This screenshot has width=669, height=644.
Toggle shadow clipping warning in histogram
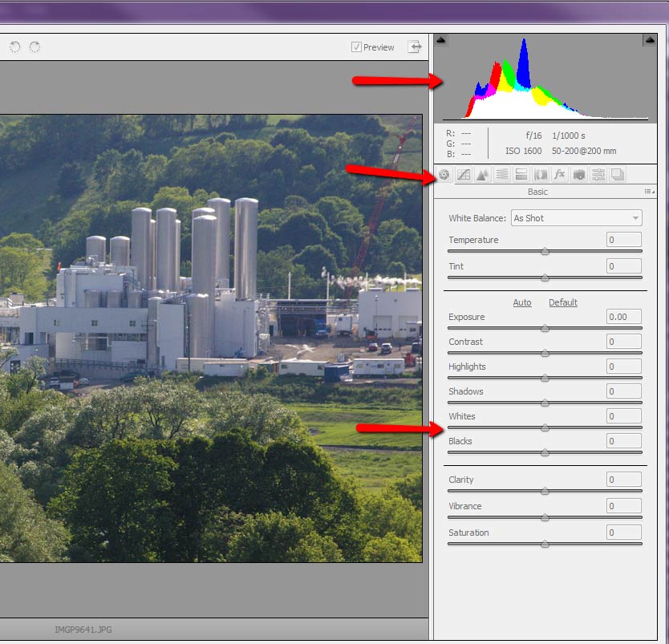click(441, 40)
